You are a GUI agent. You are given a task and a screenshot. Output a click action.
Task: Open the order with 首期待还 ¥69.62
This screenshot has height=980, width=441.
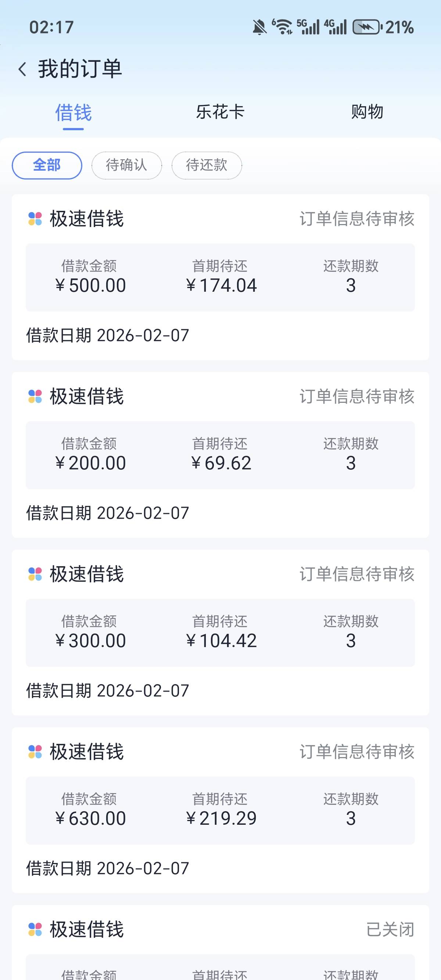(220, 455)
